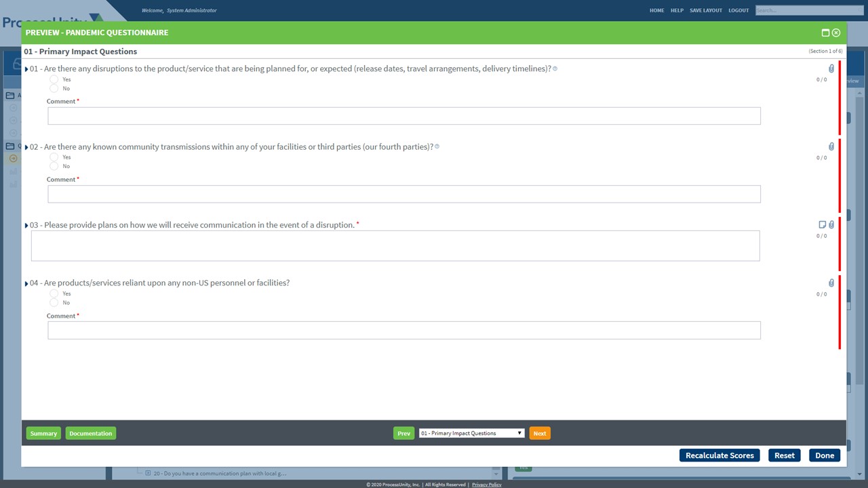Click the question 03 answer text box

click(x=395, y=245)
